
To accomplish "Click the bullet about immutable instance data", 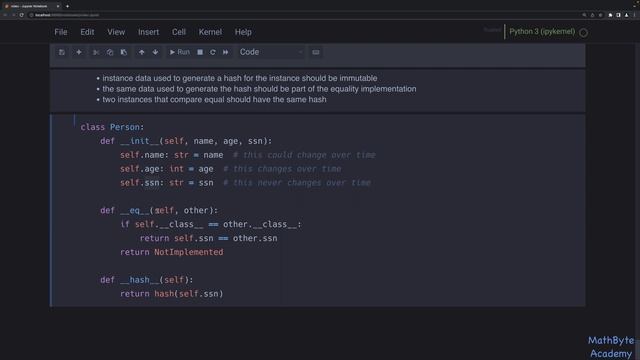I will (x=240, y=78).
